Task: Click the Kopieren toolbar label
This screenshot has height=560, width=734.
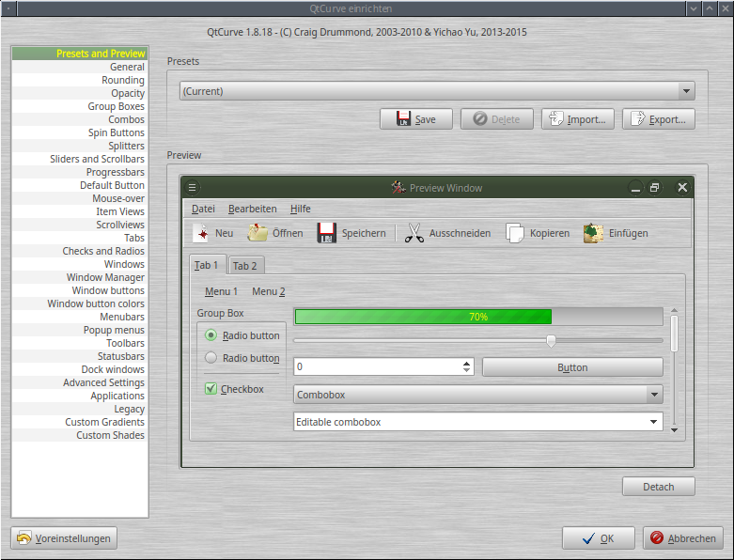Action: coord(550,233)
